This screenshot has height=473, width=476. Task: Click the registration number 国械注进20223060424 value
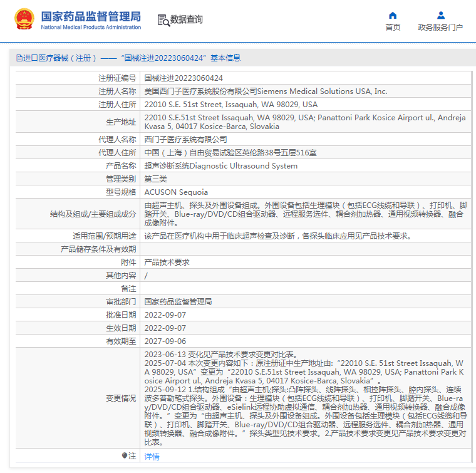click(184, 78)
